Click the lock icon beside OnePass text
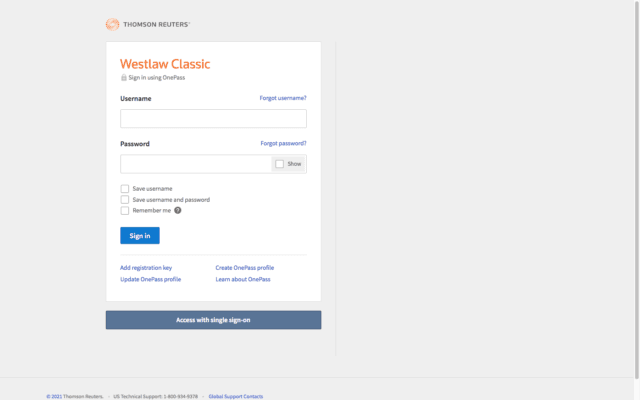This screenshot has width=640, height=400. coord(124,77)
